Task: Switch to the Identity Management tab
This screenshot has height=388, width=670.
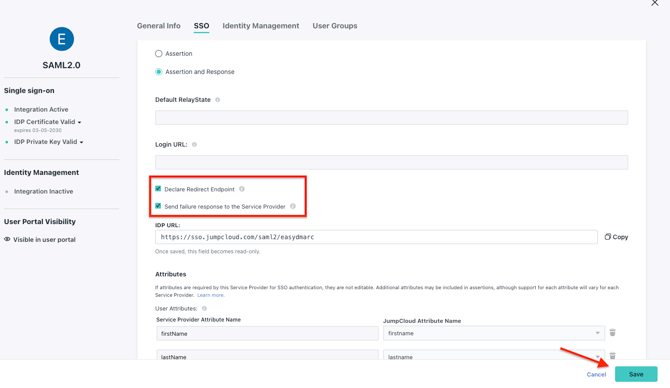Action: tap(261, 26)
